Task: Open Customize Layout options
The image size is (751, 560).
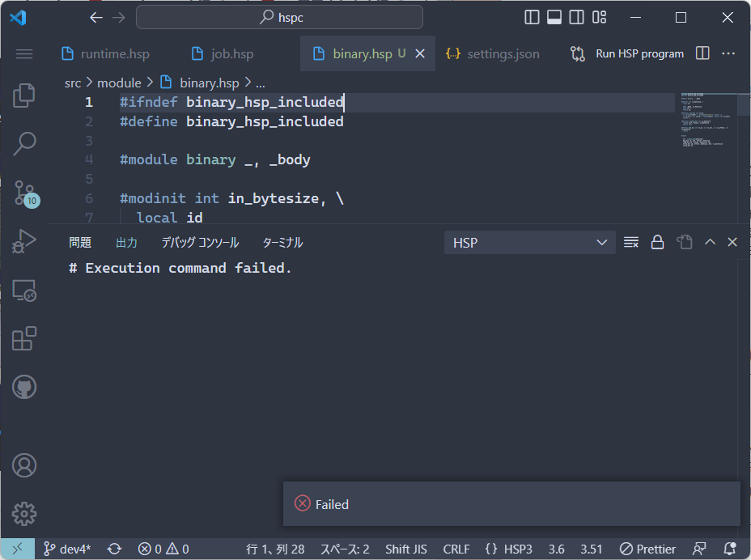Action: [x=599, y=17]
